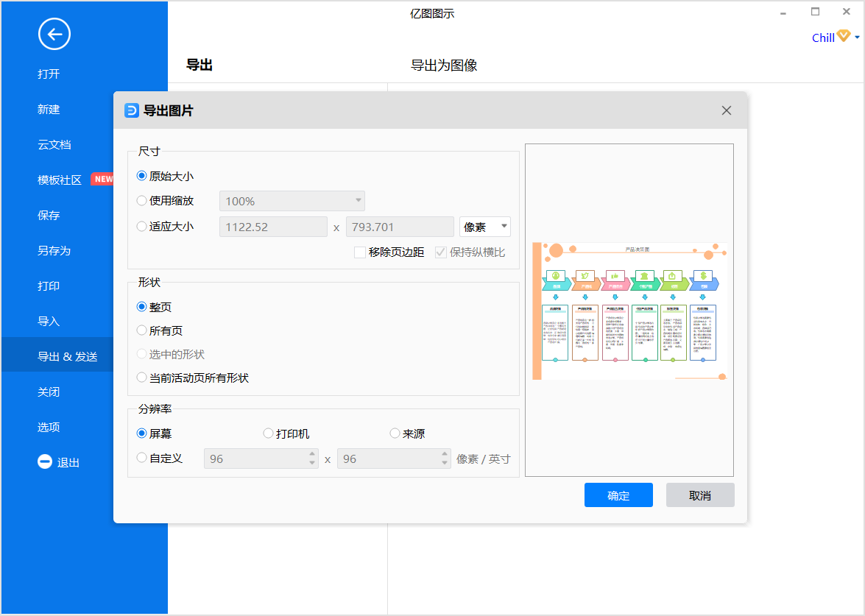This screenshot has height=616, width=865.
Task: Select the 适应大小 radio option
Action: [142, 226]
